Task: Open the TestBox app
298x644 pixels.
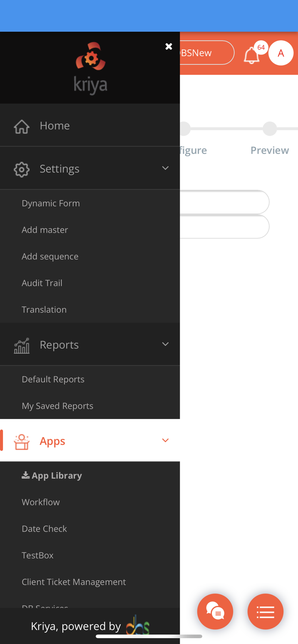Action: point(38,555)
